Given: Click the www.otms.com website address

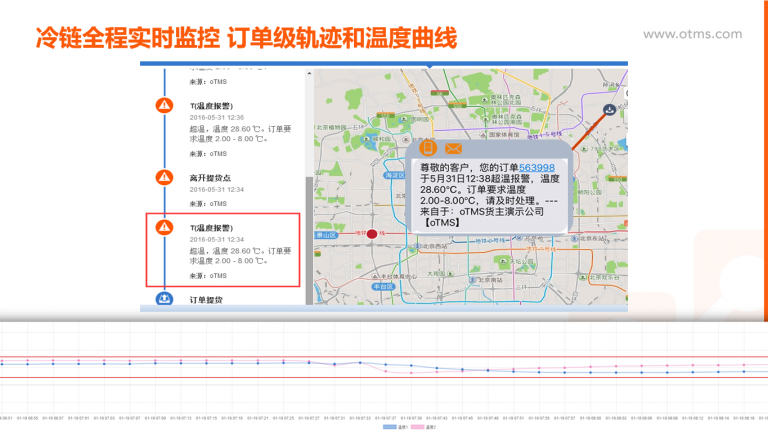Looking at the screenshot, I should [x=692, y=35].
